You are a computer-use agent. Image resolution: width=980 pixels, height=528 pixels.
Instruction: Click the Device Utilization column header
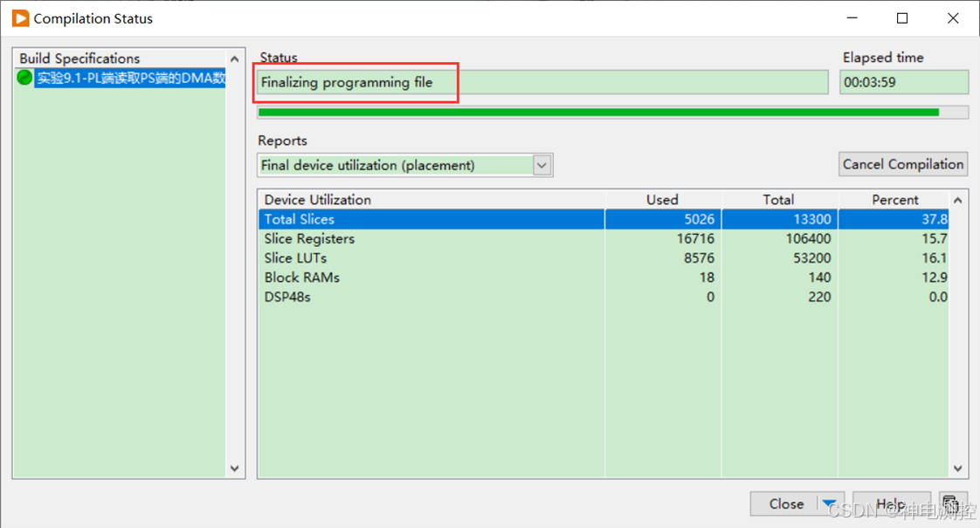pyautogui.click(x=431, y=200)
